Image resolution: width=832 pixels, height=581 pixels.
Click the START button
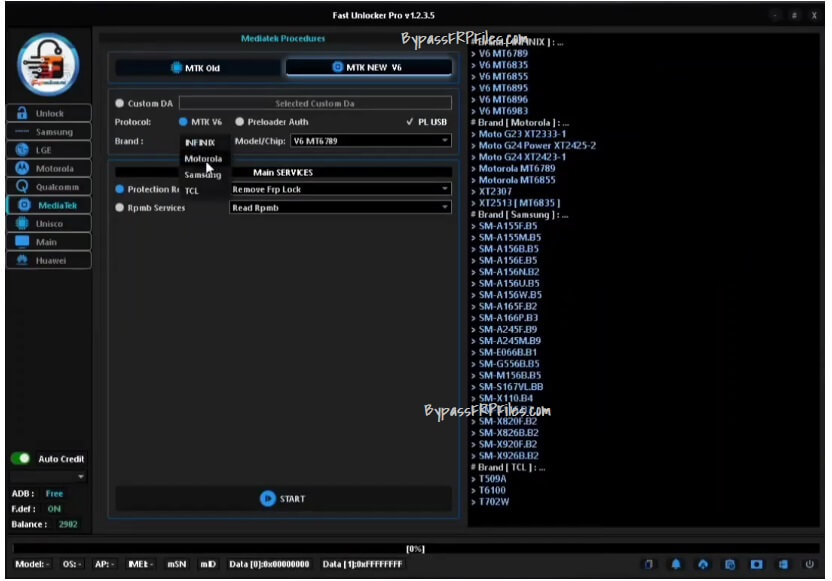point(283,499)
